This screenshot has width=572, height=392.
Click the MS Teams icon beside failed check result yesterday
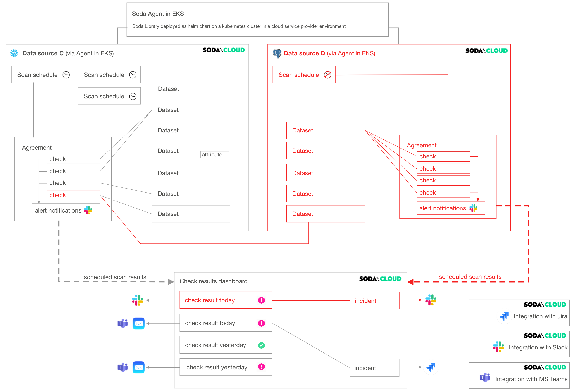[123, 367]
